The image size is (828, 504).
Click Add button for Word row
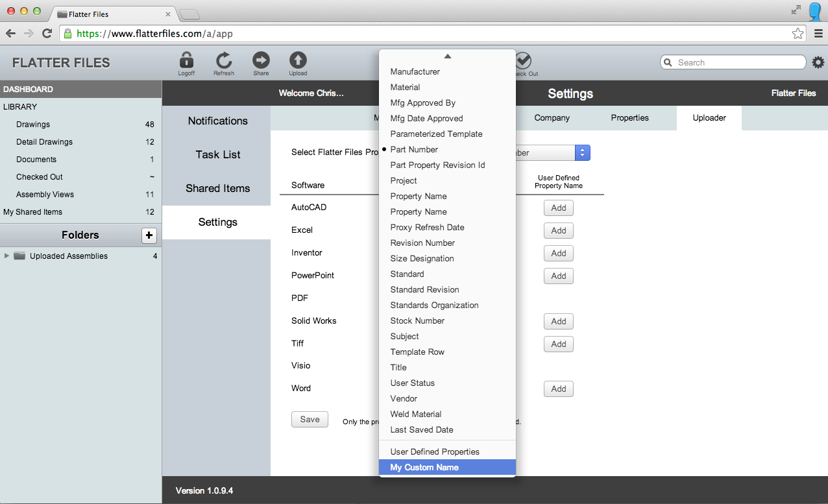[559, 389]
